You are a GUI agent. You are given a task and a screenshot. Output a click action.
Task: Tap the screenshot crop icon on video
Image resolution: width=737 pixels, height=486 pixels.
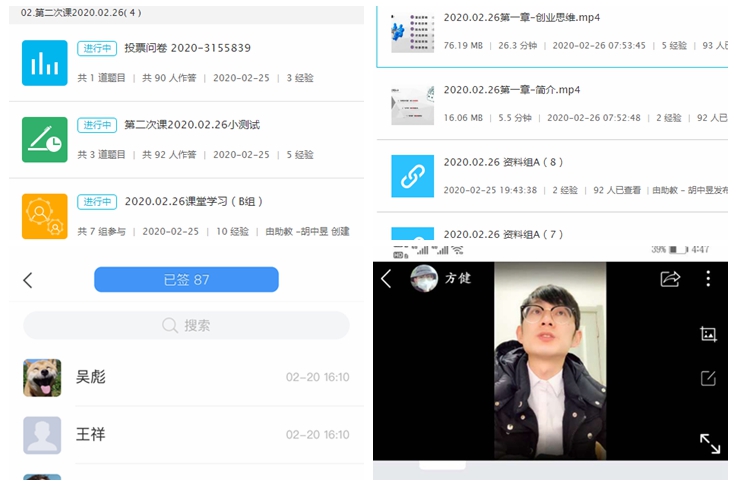(708, 334)
